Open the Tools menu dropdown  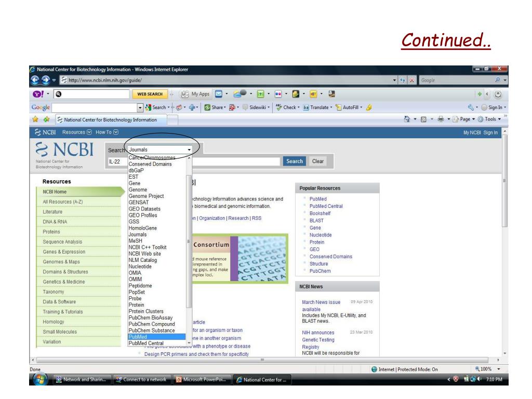click(x=489, y=119)
